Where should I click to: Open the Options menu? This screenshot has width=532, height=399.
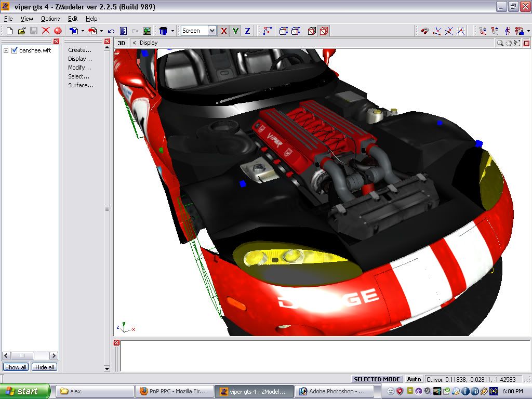[50, 19]
